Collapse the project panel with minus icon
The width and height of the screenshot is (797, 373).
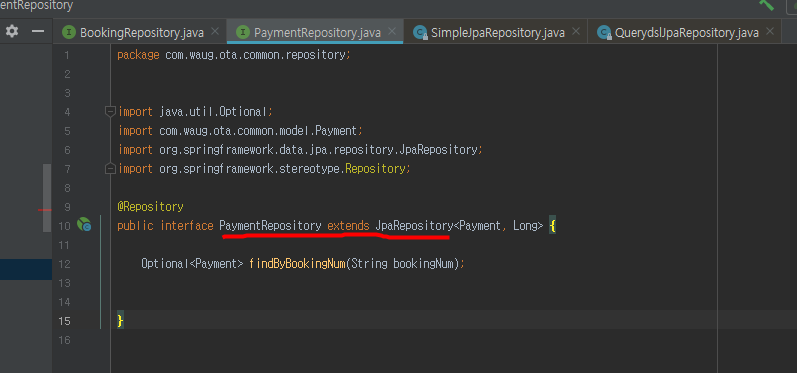38,32
